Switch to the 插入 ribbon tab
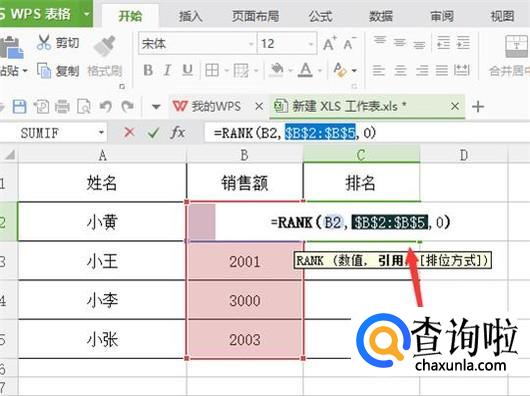Screen dimensions: 530x396 190,16
